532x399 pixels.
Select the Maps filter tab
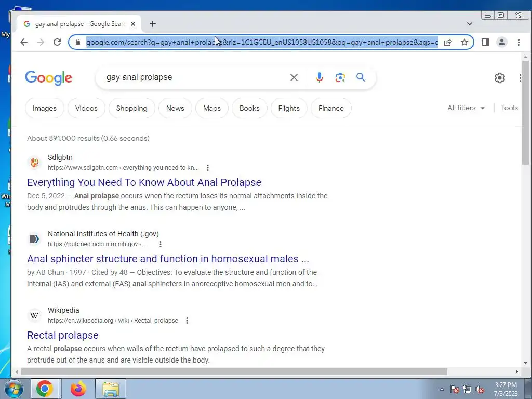[212, 108]
